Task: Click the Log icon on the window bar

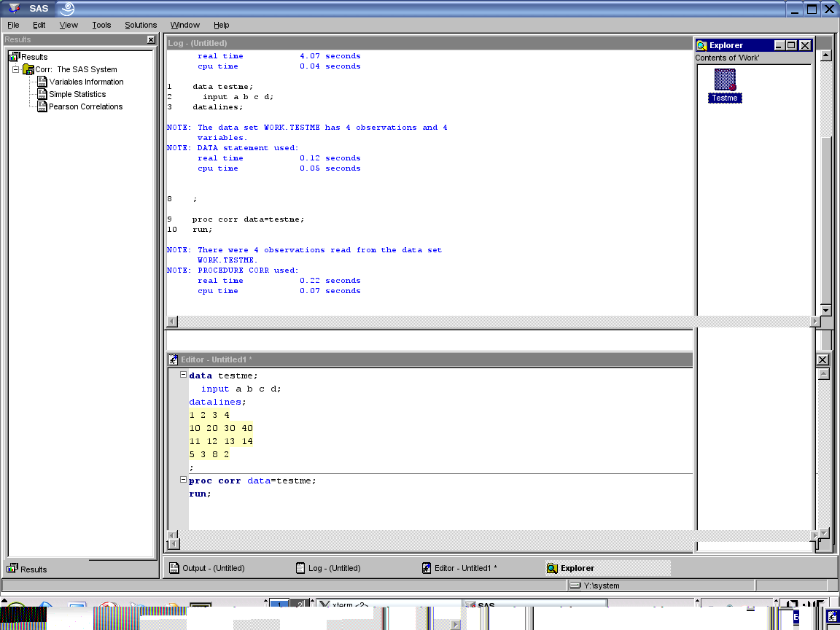Action: [x=300, y=568]
